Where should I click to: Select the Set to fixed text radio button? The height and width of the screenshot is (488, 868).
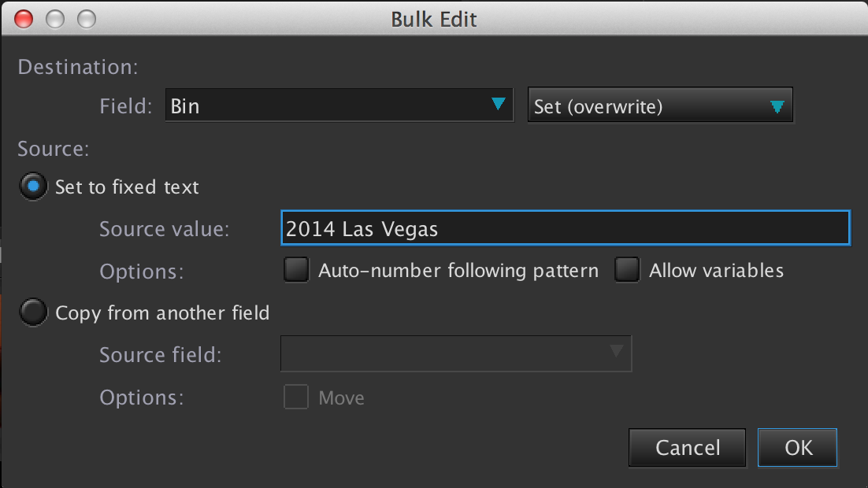coord(33,187)
